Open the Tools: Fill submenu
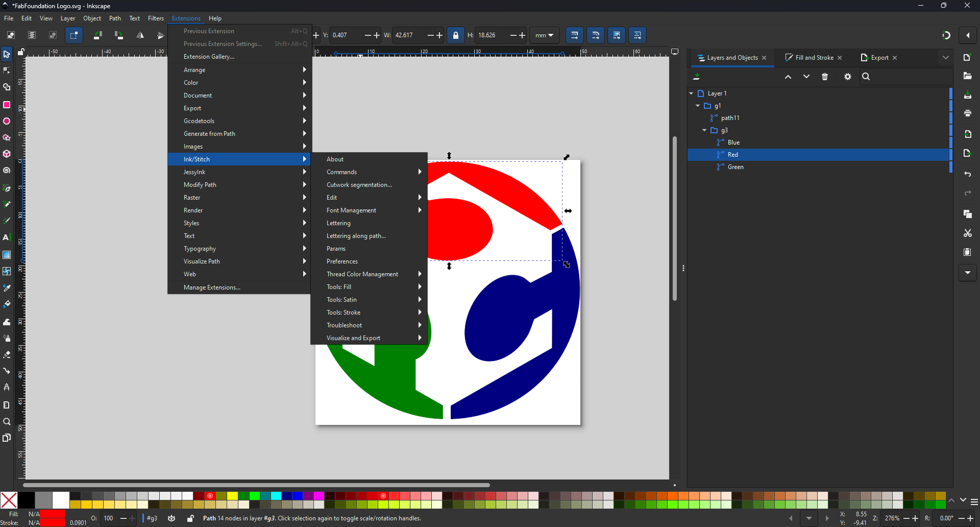 click(369, 287)
